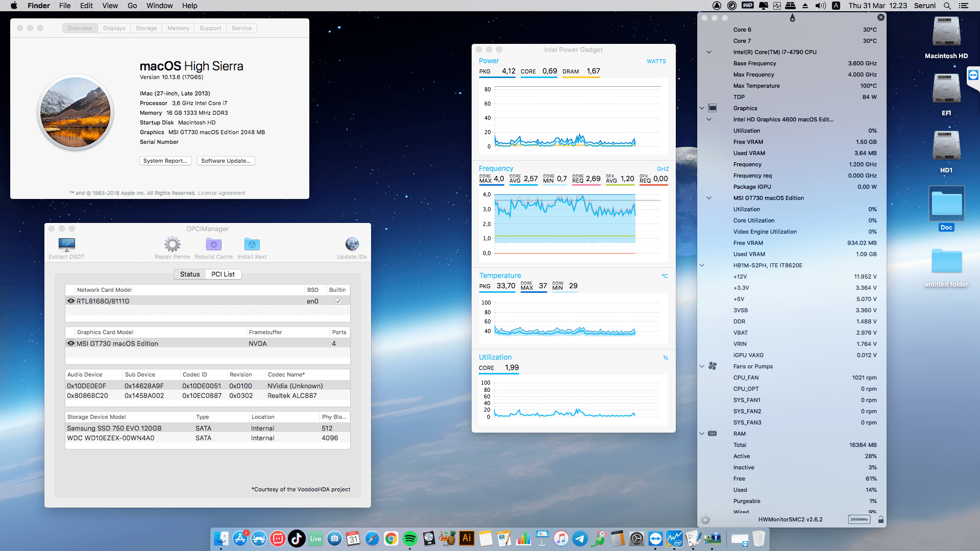Open the Go menu in menu bar
980x551 pixels.
pos(132,6)
